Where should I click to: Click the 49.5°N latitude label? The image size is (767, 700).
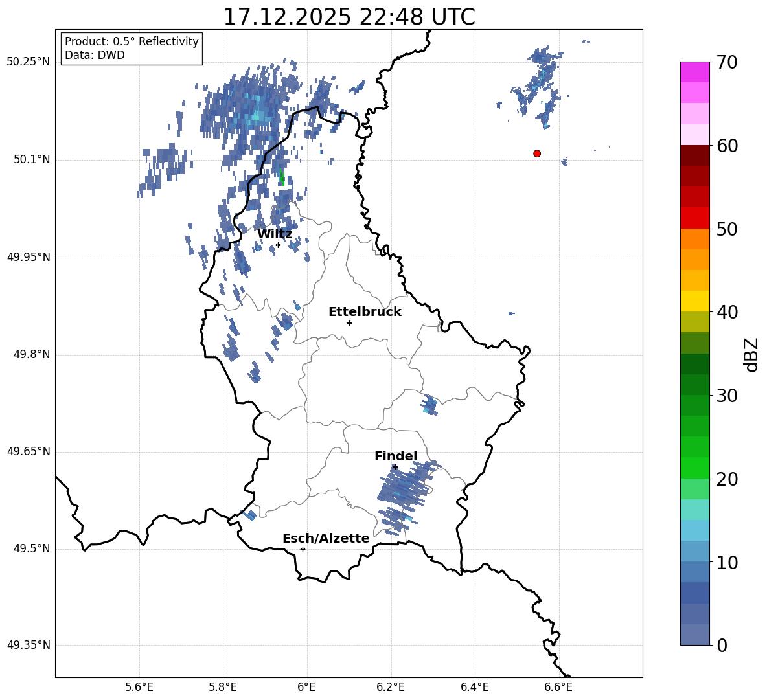32,548
